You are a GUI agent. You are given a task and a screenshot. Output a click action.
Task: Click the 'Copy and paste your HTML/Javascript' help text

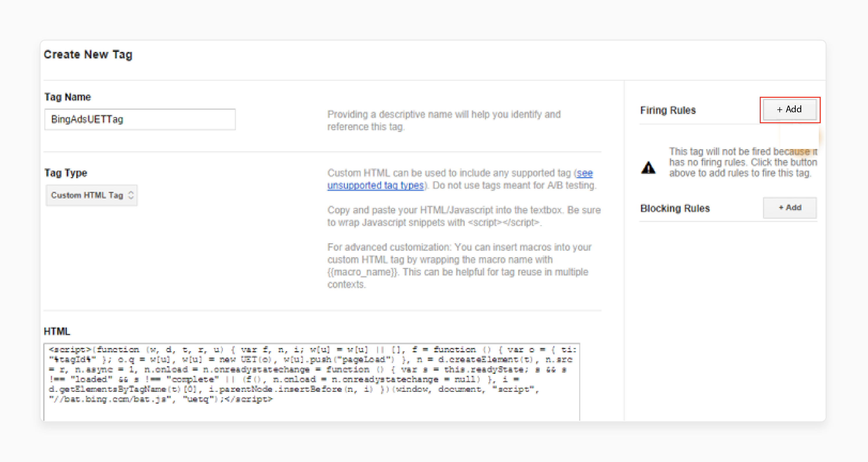pos(464,216)
